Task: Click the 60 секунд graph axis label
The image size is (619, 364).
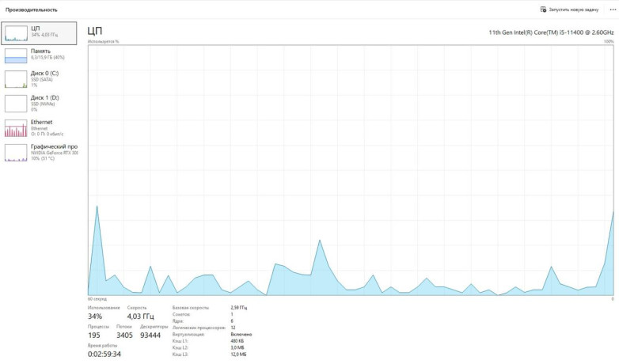Action: point(97,299)
